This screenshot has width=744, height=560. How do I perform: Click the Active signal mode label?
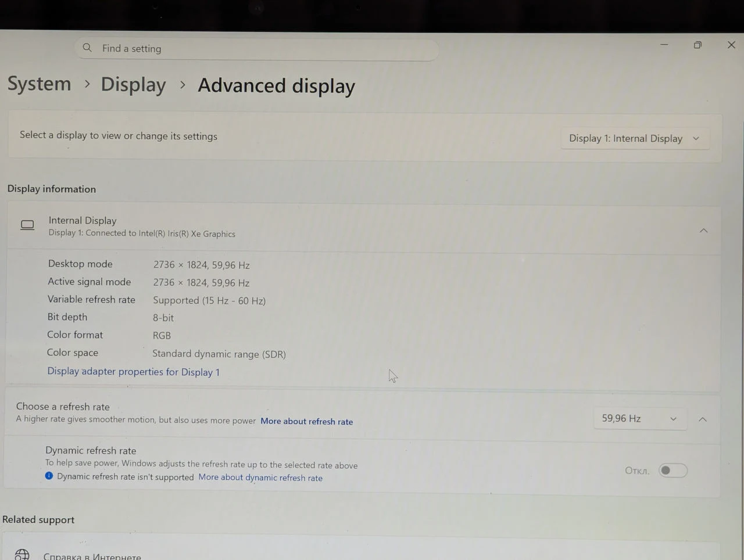(x=90, y=282)
